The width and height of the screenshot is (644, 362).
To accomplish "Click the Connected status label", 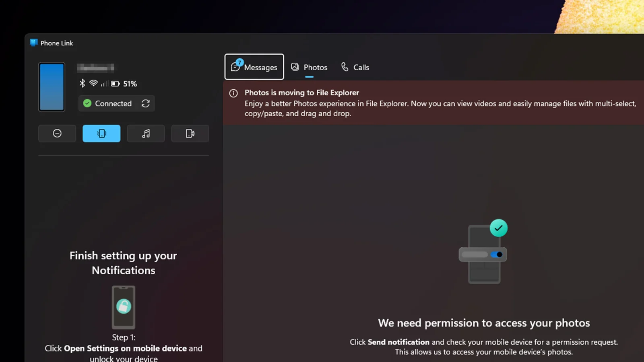I will (113, 103).
